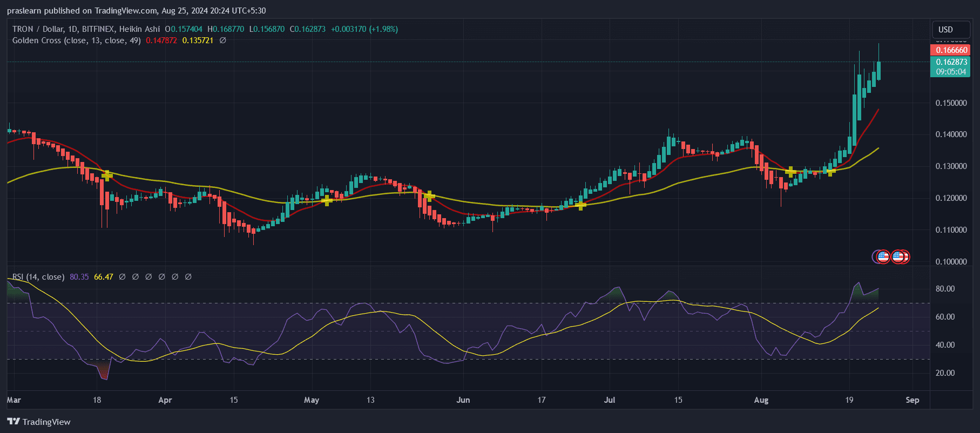Click the Golden Cross indicator legend name
This screenshot has width=980, height=433.
77,40
